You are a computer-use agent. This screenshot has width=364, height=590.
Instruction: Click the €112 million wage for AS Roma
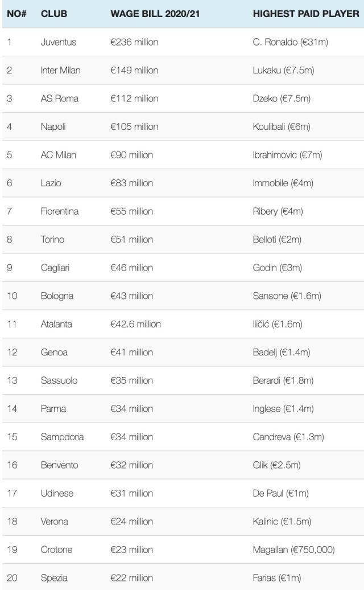tap(134, 99)
